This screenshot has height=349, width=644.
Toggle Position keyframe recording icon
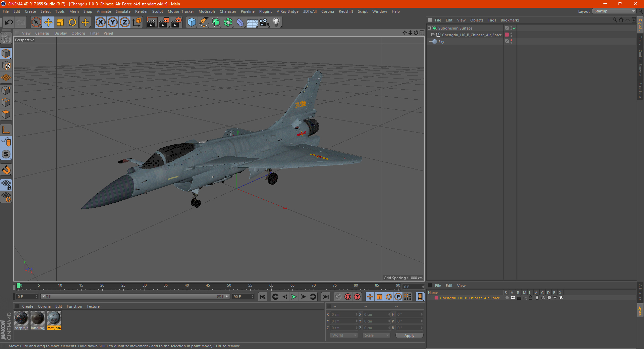pos(370,297)
